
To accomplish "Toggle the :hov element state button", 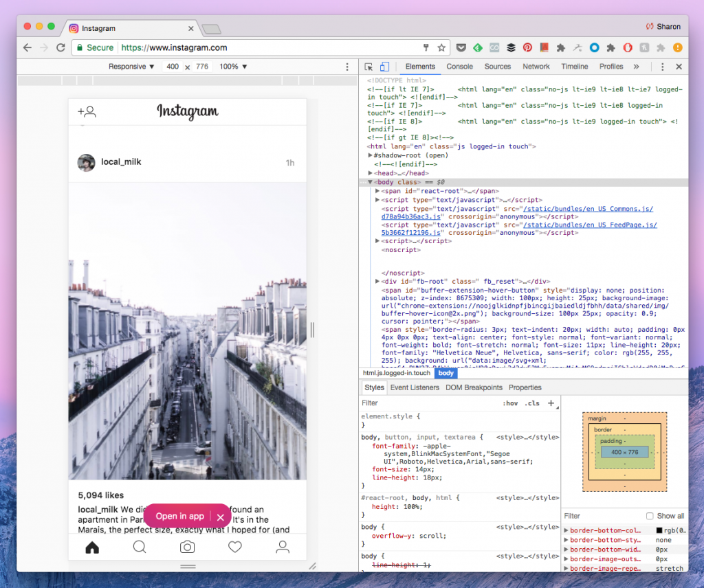I will pyautogui.click(x=510, y=403).
